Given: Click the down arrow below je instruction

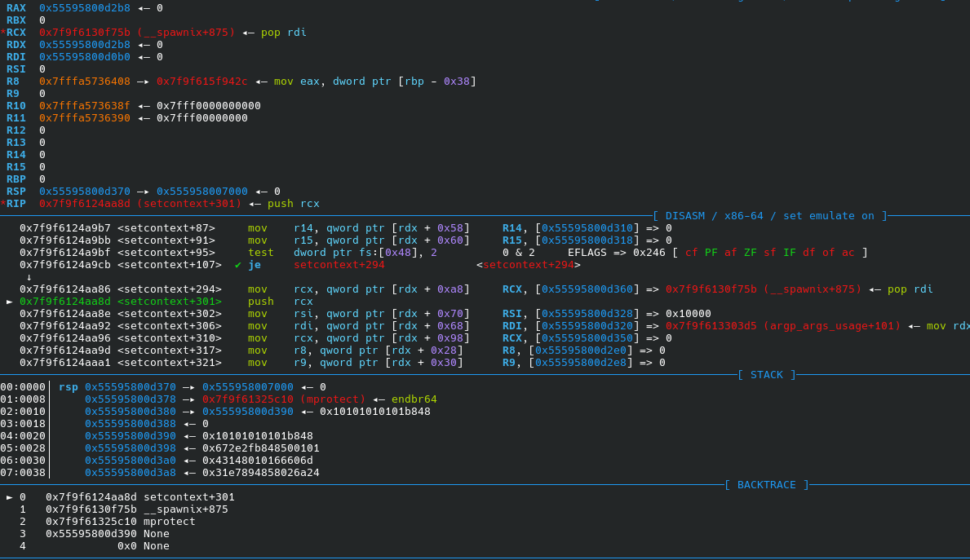Looking at the screenshot, I should tap(29, 277).
